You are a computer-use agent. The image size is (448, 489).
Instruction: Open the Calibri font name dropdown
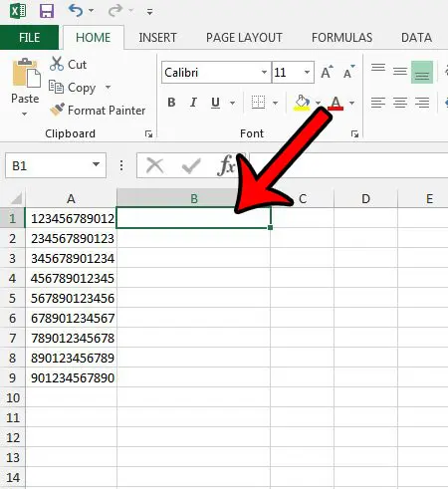264,72
